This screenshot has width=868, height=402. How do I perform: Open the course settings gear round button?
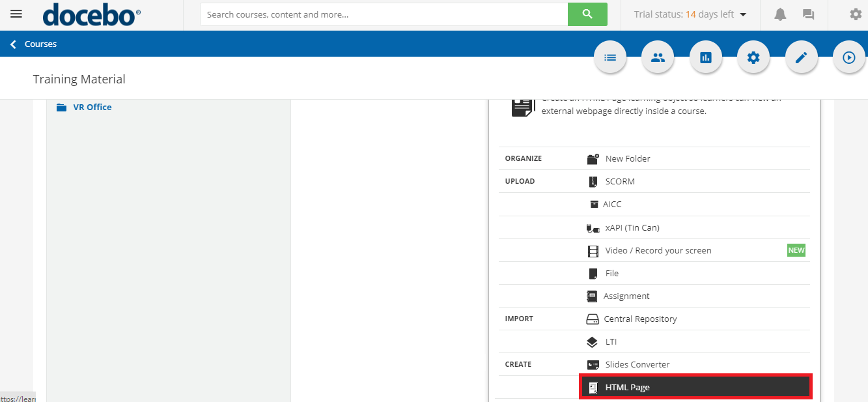click(x=753, y=57)
